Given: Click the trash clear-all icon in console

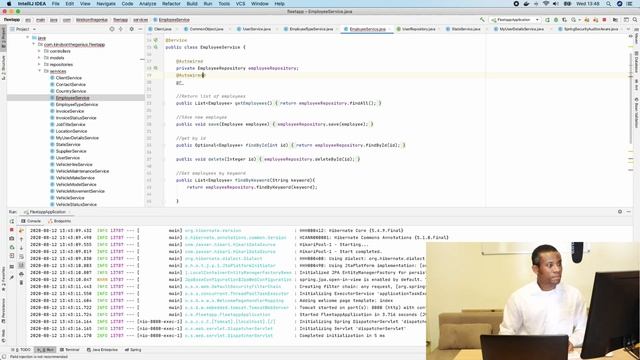Looking at the screenshot, I should coord(22,282).
